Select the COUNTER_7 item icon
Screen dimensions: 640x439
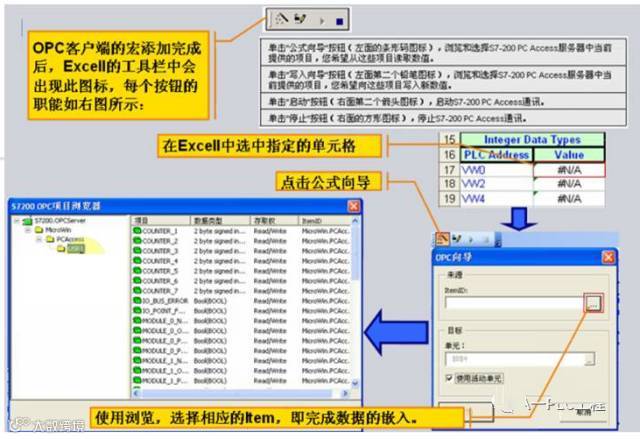click(x=137, y=290)
